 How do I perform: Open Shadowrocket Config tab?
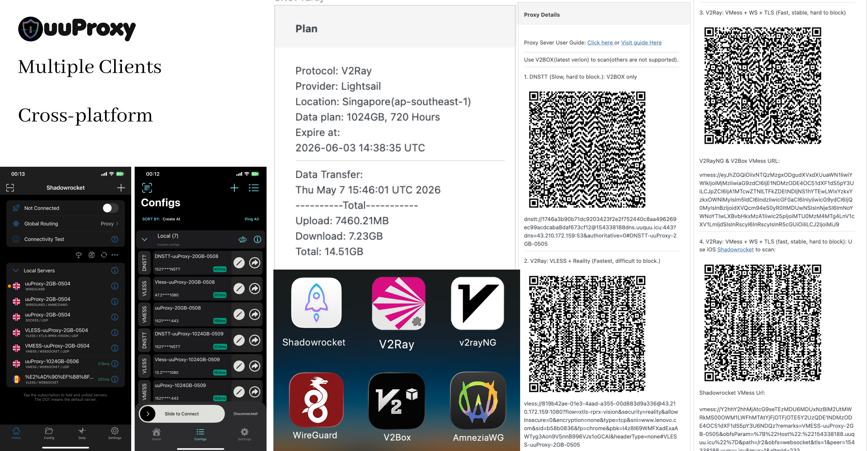49,433
